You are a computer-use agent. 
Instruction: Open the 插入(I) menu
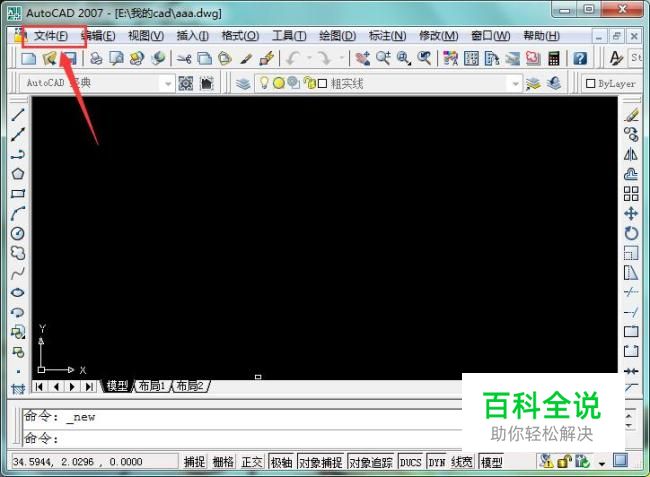193,36
